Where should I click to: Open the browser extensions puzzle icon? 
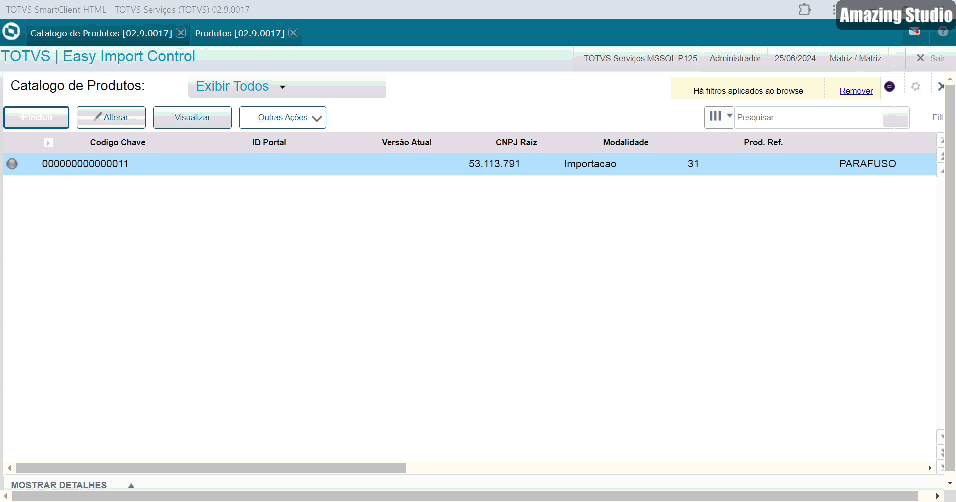click(805, 9)
